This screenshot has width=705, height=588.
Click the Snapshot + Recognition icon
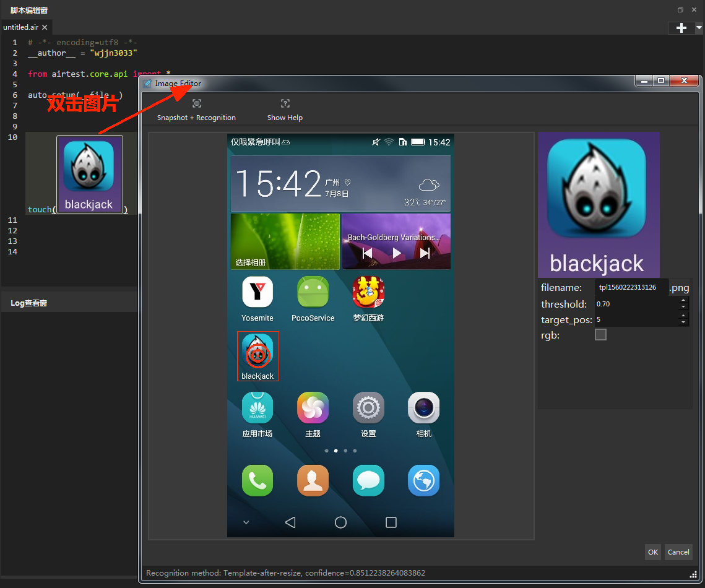click(196, 104)
